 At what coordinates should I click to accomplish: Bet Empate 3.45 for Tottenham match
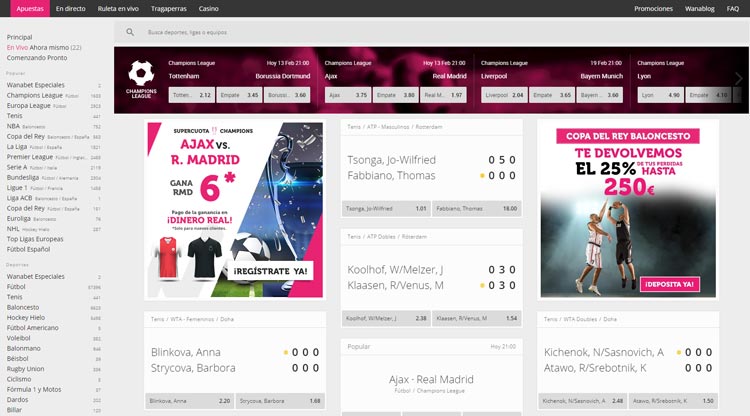tap(239, 95)
